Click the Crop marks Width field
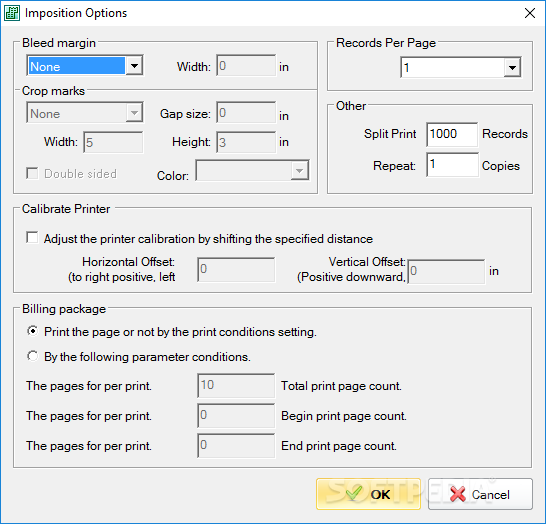Image resolution: width=546 pixels, height=524 pixels. (x=113, y=142)
